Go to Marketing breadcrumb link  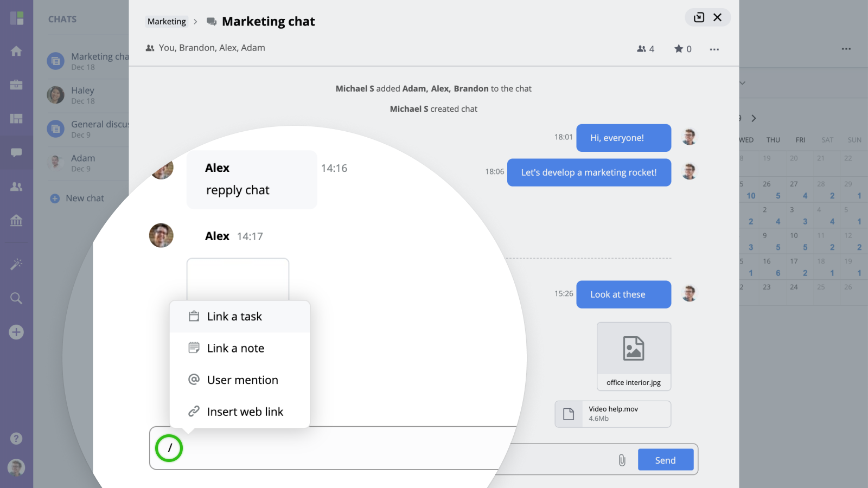point(167,22)
